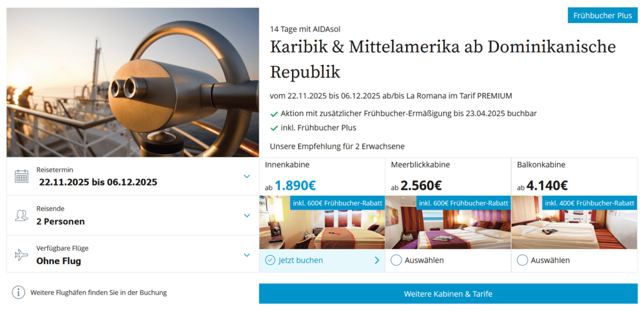Open the Reisende 2 Personen dropdown
The width and height of the screenshot is (644, 311).
click(x=246, y=216)
